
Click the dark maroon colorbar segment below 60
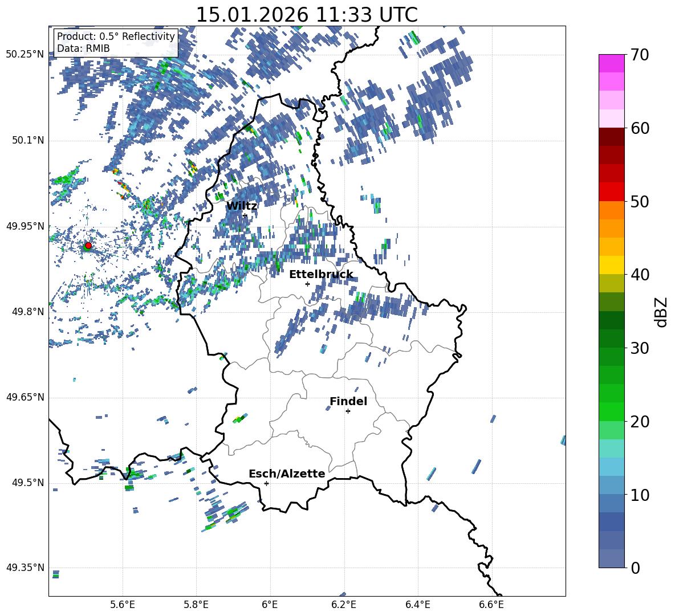point(611,137)
